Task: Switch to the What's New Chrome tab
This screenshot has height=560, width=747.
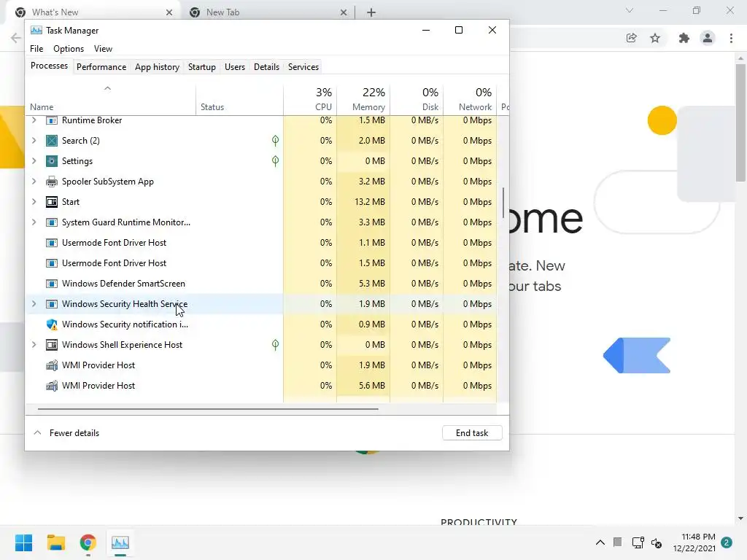Action: [94, 12]
